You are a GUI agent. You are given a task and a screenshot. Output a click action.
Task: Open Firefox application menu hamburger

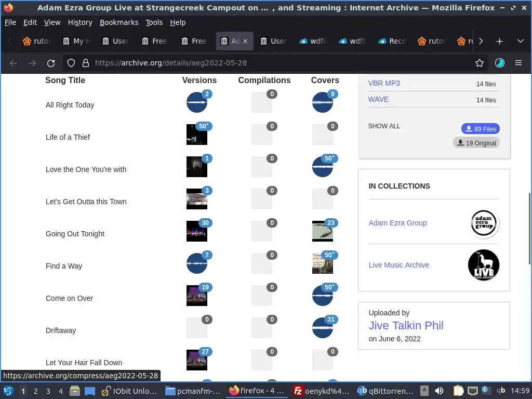click(x=518, y=63)
